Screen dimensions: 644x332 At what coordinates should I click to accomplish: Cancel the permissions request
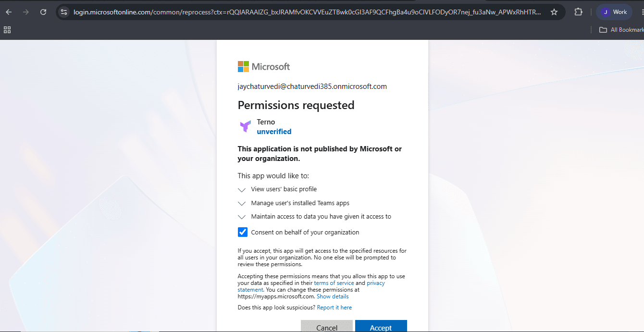[x=327, y=326]
